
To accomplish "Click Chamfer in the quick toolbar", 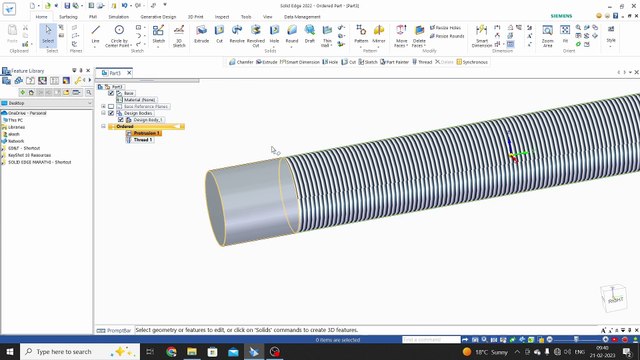I will (241, 62).
